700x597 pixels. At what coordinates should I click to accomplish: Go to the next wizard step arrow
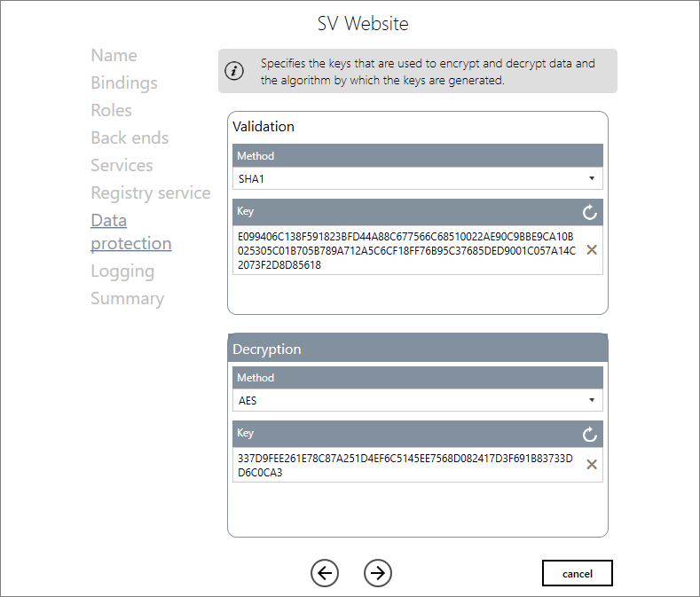[x=378, y=573]
